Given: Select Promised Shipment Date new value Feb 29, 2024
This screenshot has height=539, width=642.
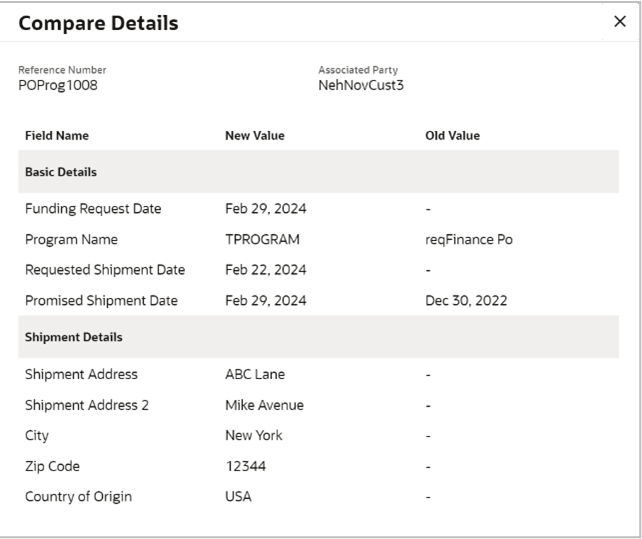Looking at the screenshot, I should [x=266, y=300].
